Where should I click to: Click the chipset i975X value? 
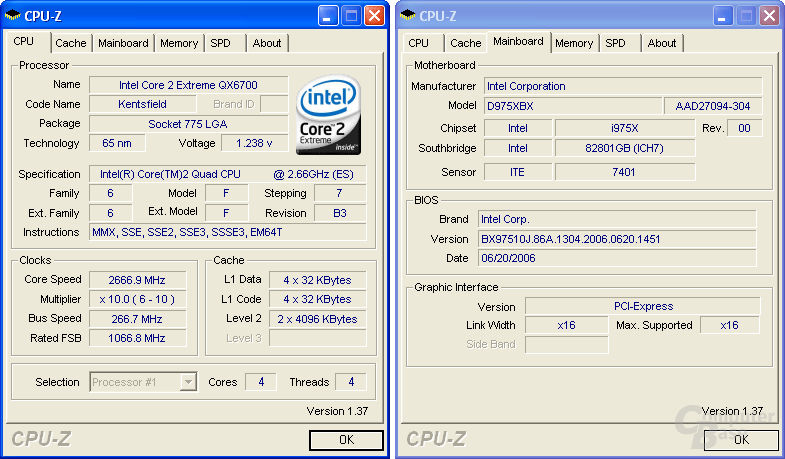pyautogui.click(x=625, y=128)
